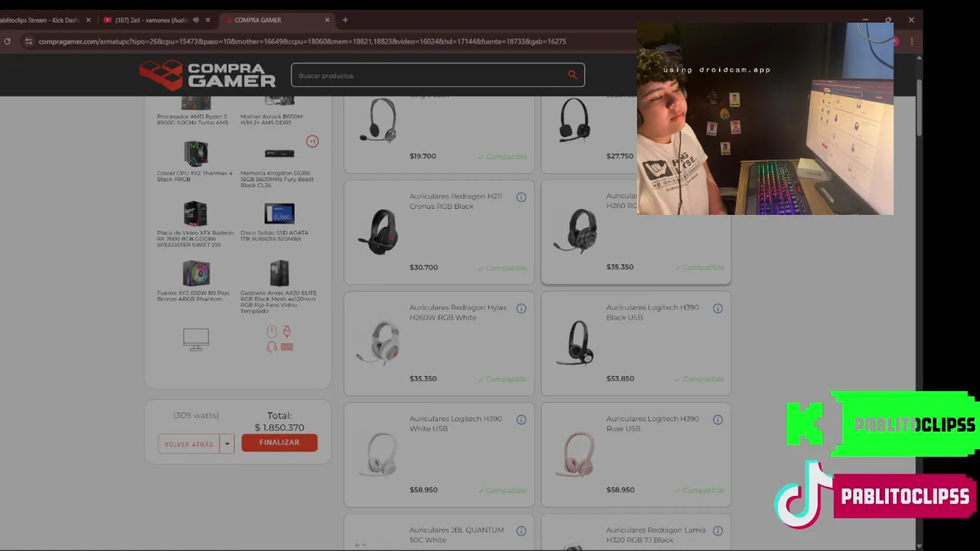The image size is (980, 551).
Task: Open info for Logitech H390 White USB
Action: coord(521,419)
